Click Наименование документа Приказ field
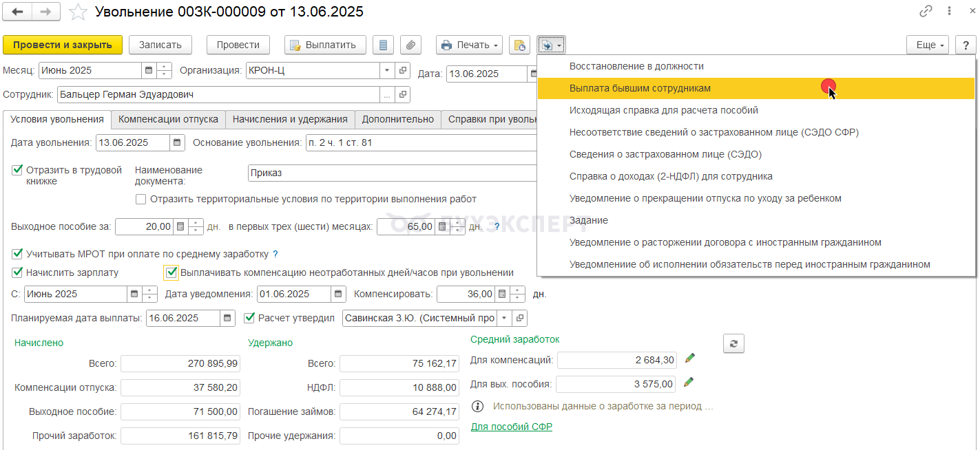 (392, 173)
